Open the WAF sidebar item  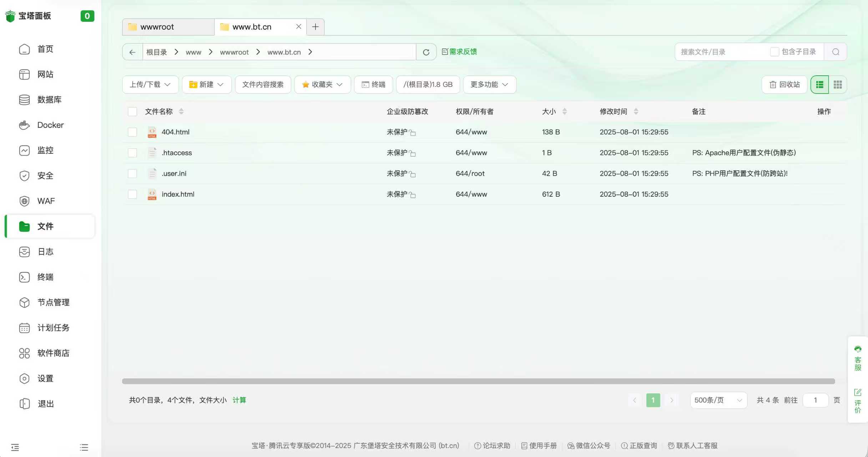(46, 201)
